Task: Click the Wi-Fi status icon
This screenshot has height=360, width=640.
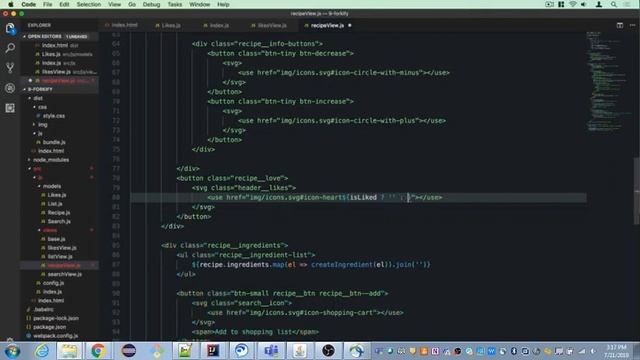Action: (x=573, y=4)
